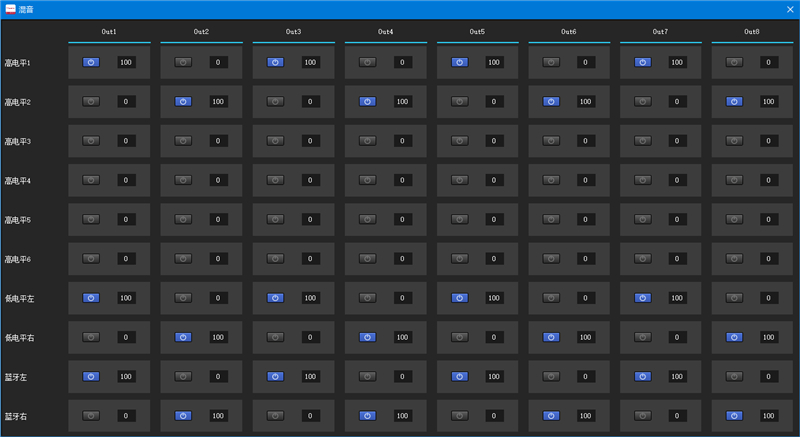
Task: Close the 混音 window
Action: tap(790, 9)
